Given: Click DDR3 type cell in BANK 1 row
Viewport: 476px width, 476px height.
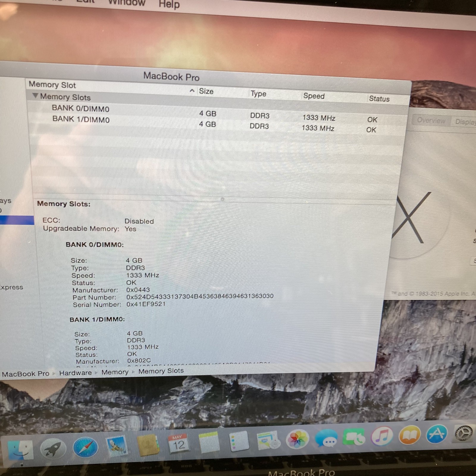Looking at the screenshot, I should click(259, 126).
